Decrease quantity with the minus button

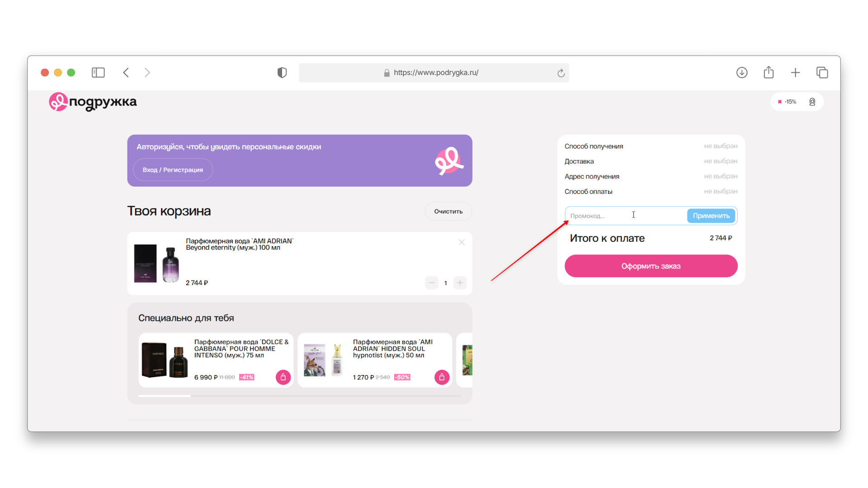coord(432,283)
